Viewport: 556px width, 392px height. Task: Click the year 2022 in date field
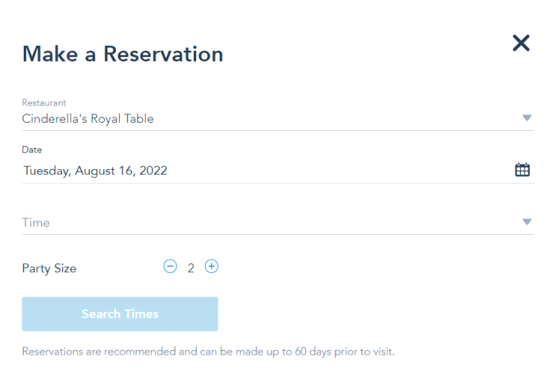153,171
